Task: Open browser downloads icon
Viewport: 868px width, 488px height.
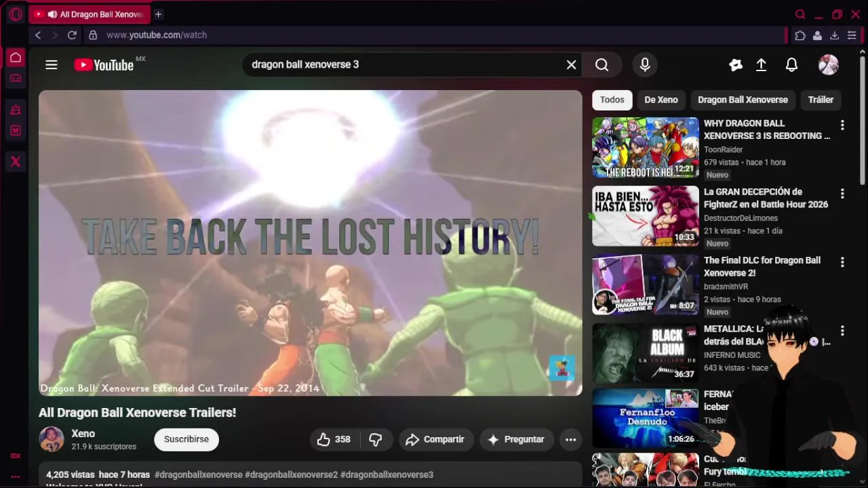Action: pos(835,35)
